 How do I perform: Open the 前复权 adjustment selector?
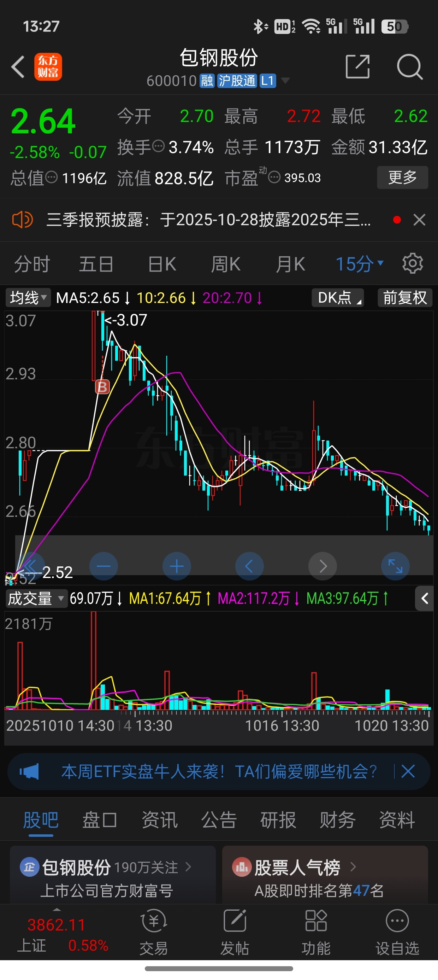point(405,298)
